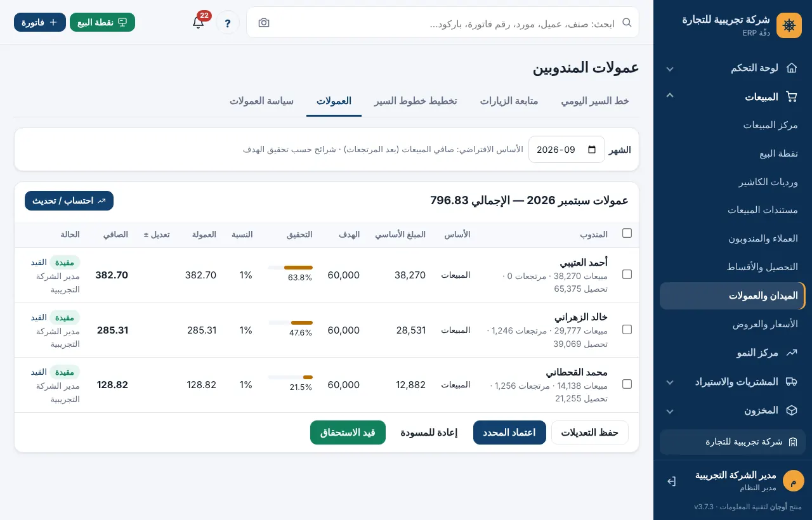Switch to سياسة العمولات tab

tap(261, 101)
